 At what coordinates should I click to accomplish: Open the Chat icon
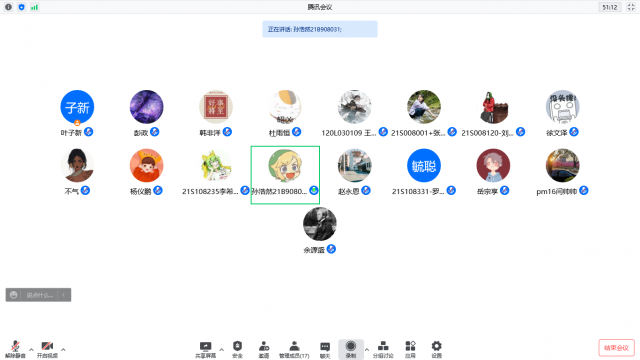click(x=325, y=349)
